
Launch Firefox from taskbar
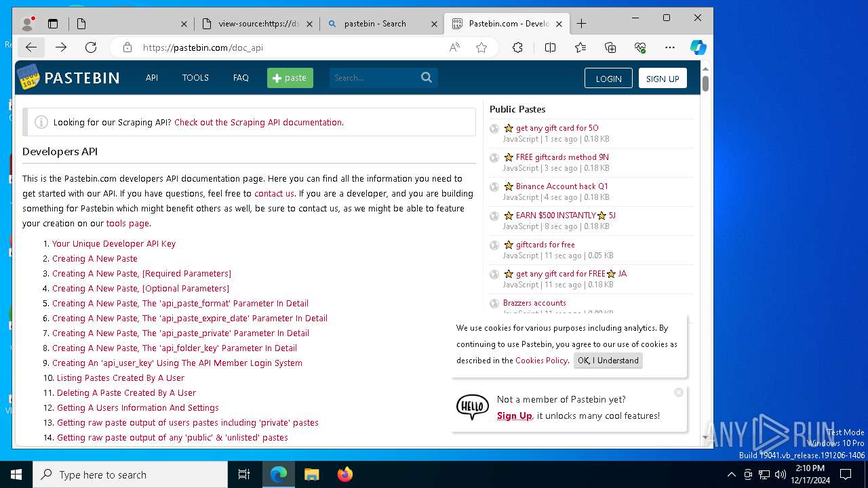point(344,474)
